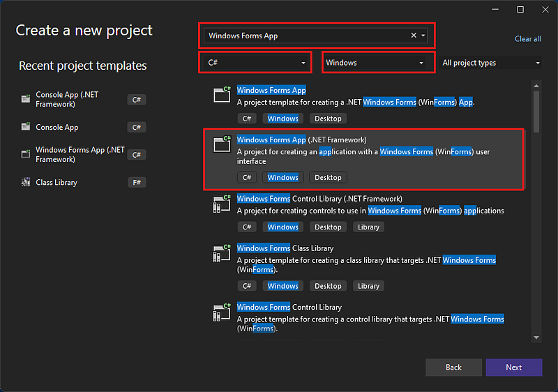Click the Back button
The width and height of the screenshot is (558, 392).
(x=454, y=367)
